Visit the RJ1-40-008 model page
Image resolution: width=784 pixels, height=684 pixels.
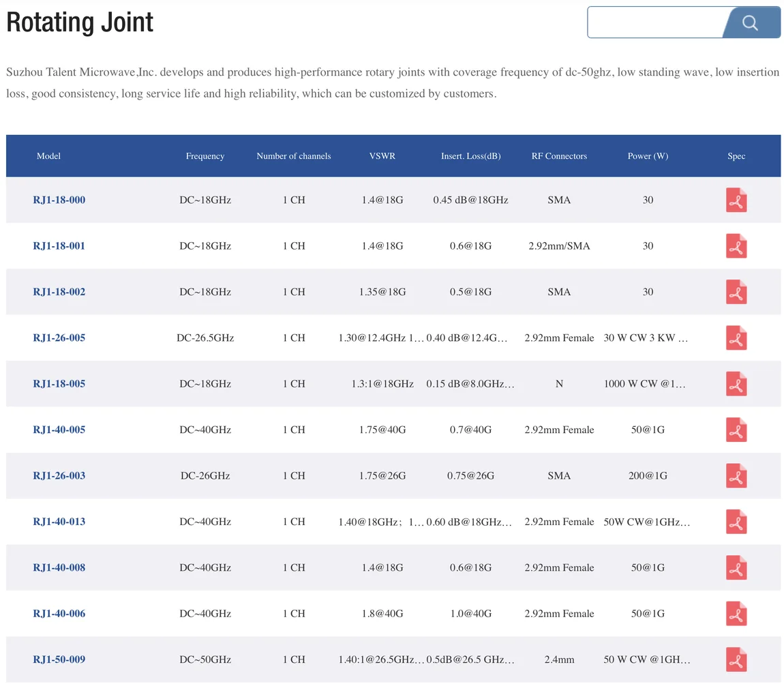click(59, 567)
